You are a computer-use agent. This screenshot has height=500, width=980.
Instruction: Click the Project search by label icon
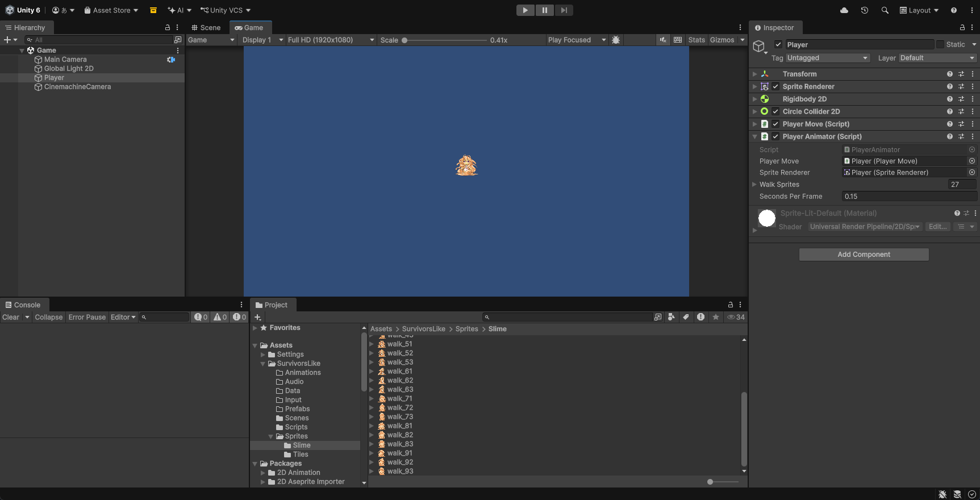[x=686, y=317]
